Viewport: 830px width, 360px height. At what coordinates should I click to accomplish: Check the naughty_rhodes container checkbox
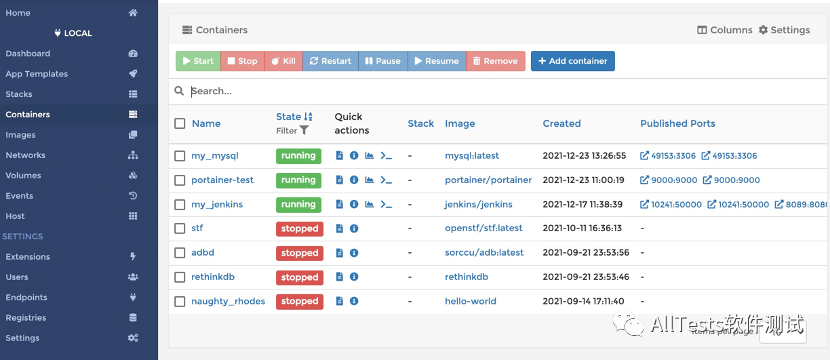click(x=180, y=301)
